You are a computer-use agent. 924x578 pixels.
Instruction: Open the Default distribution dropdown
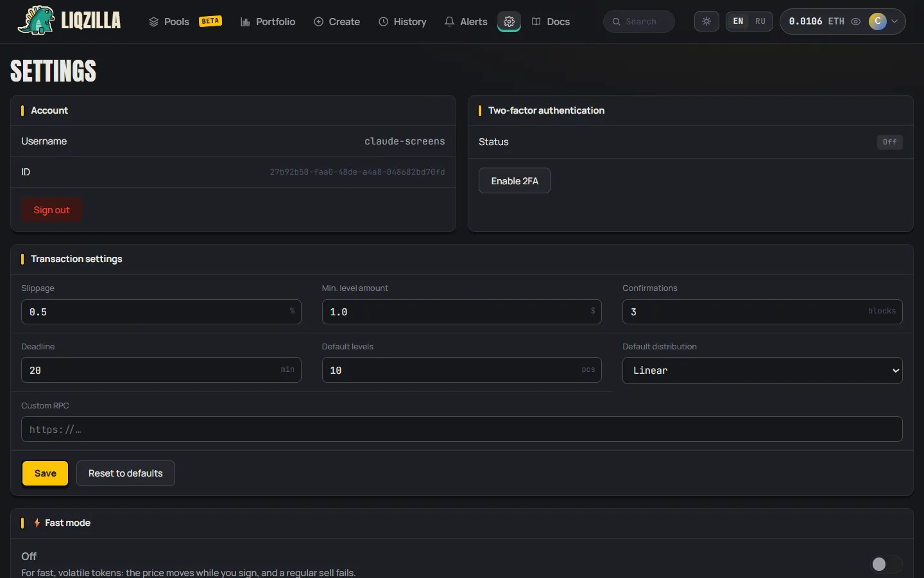pyautogui.click(x=762, y=371)
